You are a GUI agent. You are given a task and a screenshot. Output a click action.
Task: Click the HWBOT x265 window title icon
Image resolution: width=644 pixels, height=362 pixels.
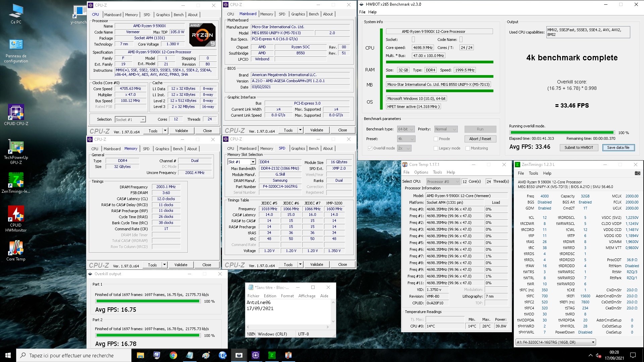[x=361, y=4]
